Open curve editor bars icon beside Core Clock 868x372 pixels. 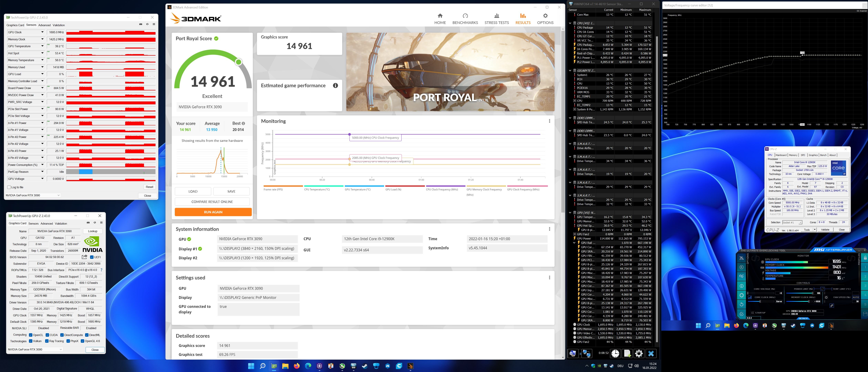point(750,298)
